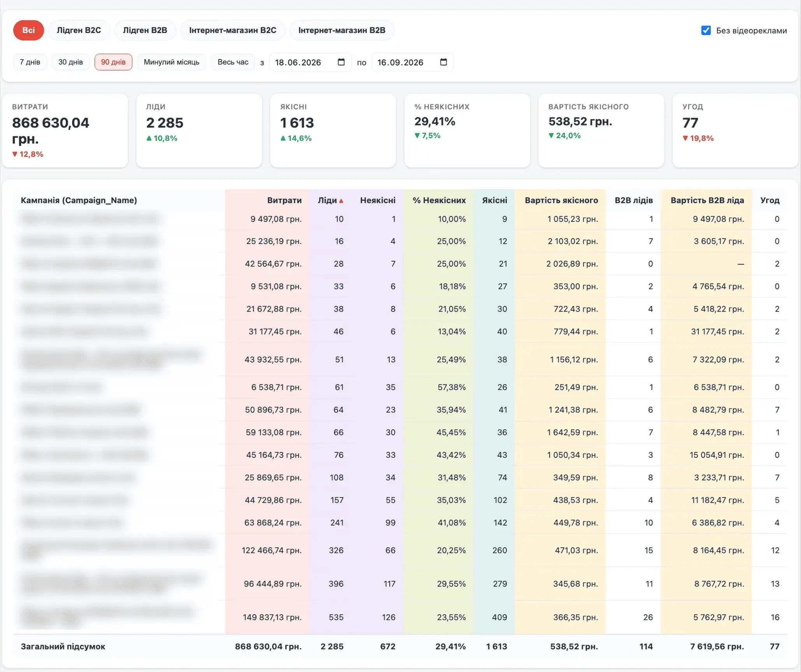Open calendar picker for end date 16.09.2026

point(443,62)
